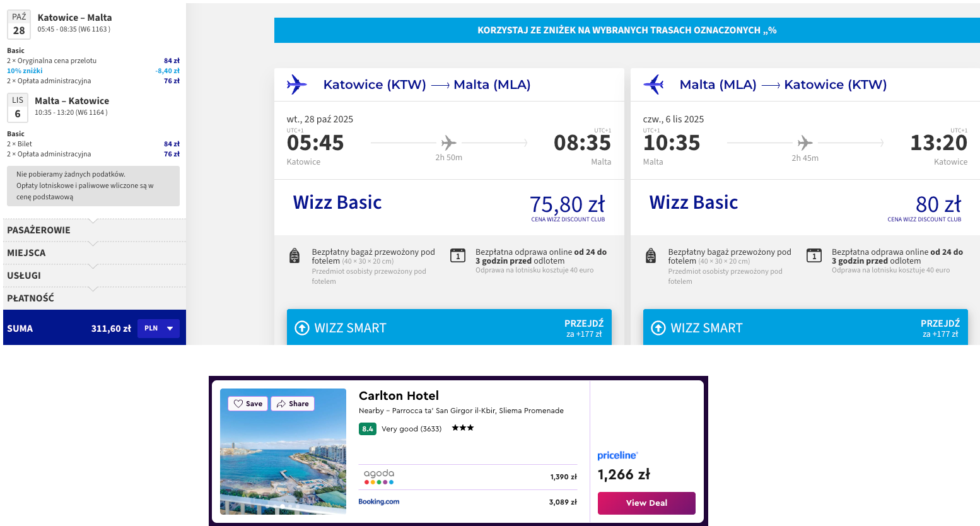Expand the USŁUGI section
The image size is (980, 526).
(x=95, y=275)
